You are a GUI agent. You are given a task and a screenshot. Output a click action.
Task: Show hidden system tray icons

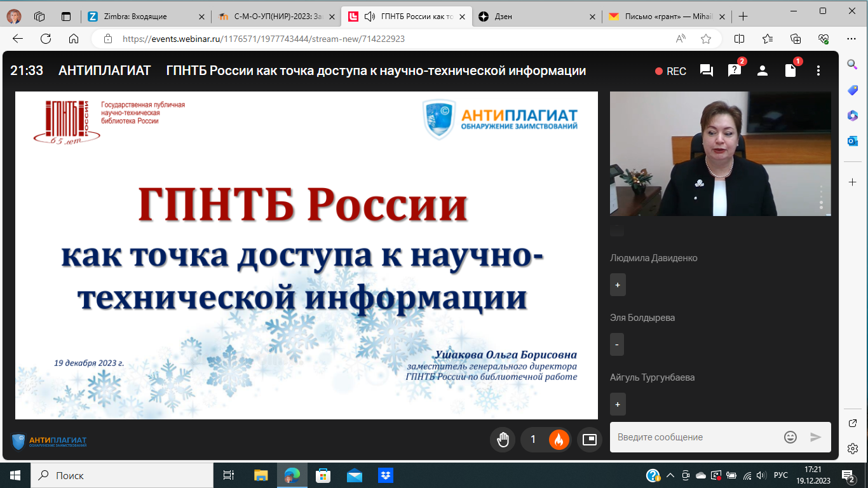670,475
